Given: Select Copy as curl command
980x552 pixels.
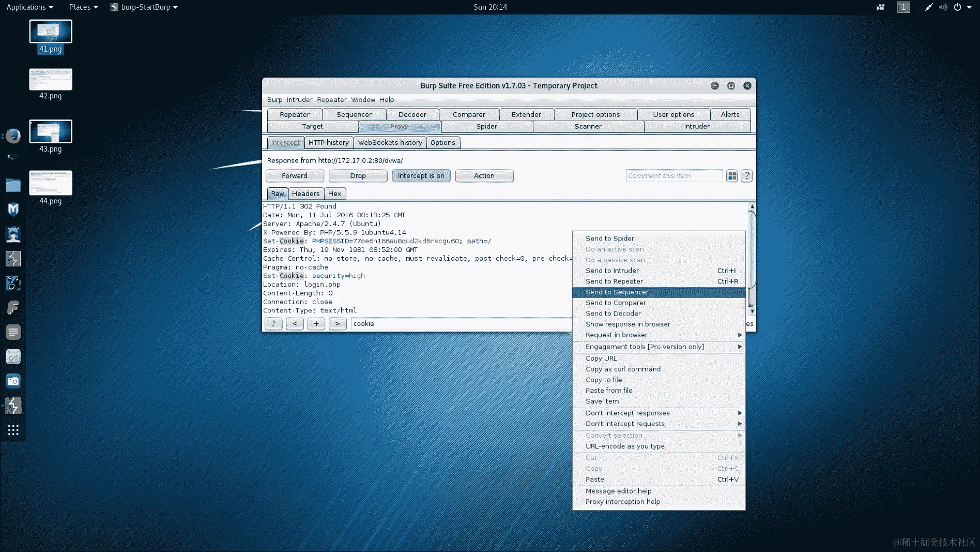Looking at the screenshot, I should (x=659, y=369).
